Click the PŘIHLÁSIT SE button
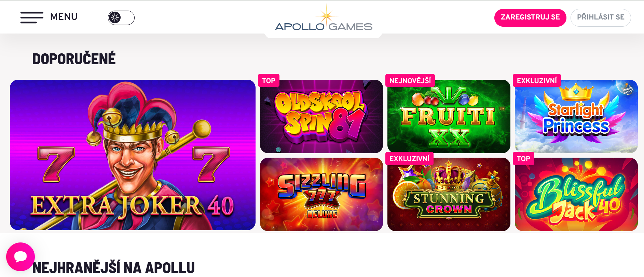 click(x=601, y=17)
